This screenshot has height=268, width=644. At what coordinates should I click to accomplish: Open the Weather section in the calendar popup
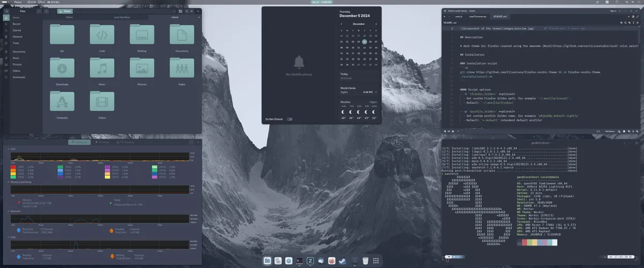359,110
